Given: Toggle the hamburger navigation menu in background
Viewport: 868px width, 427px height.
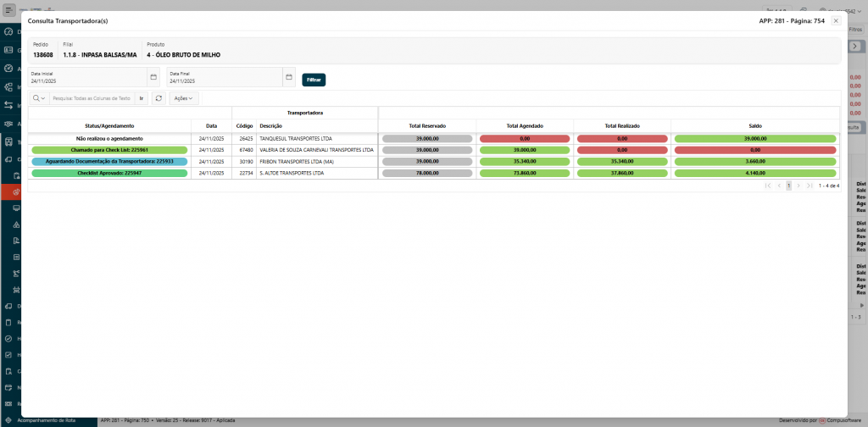Looking at the screenshot, I should (x=8, y=10).
